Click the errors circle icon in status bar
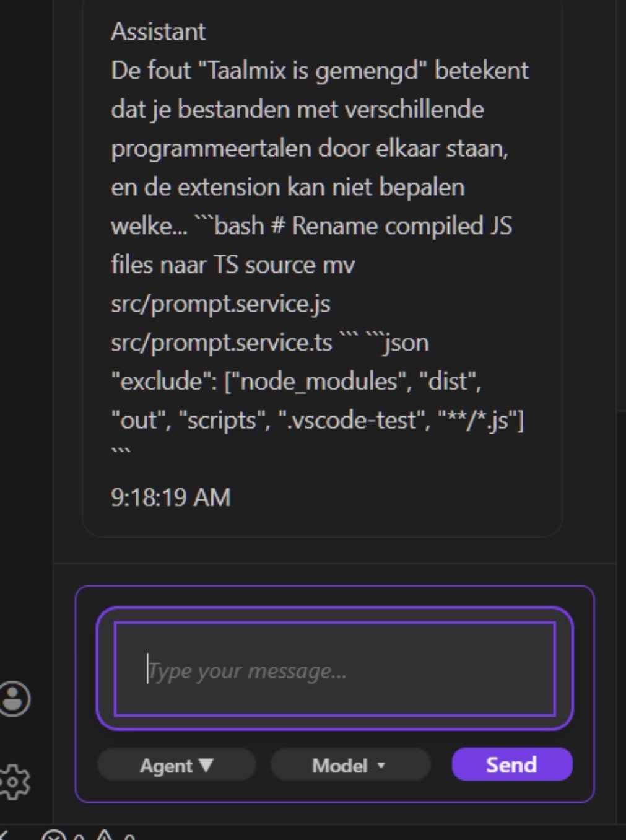Image resolution: width=626 pixels, height=840 pixels. (x=53, y=836)
